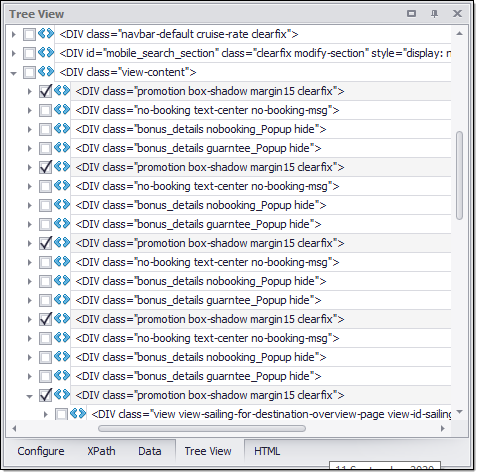Click the float window icon in Tree View header
This screenshot has width=479, height=475.
[x=411, y=14]
